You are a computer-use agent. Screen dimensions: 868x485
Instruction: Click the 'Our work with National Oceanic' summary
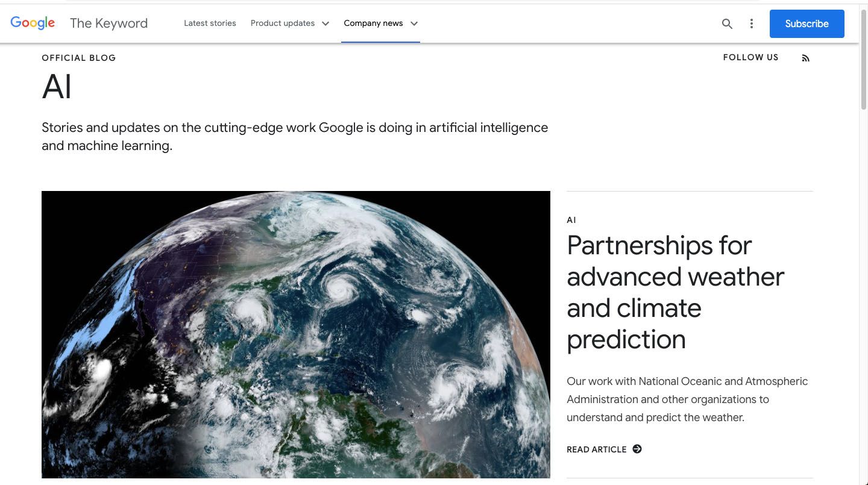pos(687,399)
